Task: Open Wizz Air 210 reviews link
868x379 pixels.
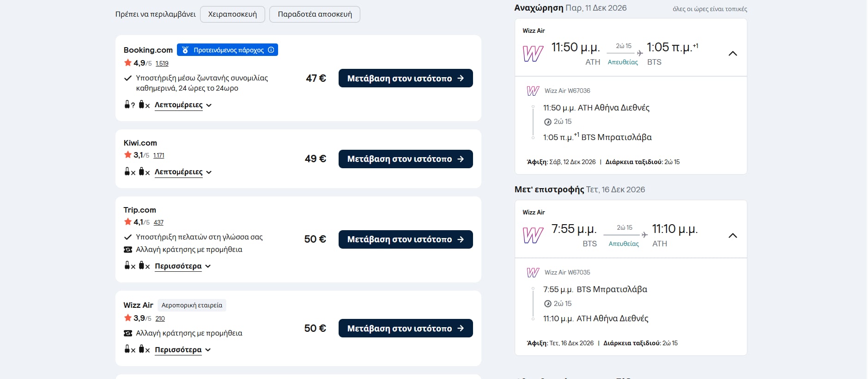Action: pyautogui.click(x=160, y=318)
